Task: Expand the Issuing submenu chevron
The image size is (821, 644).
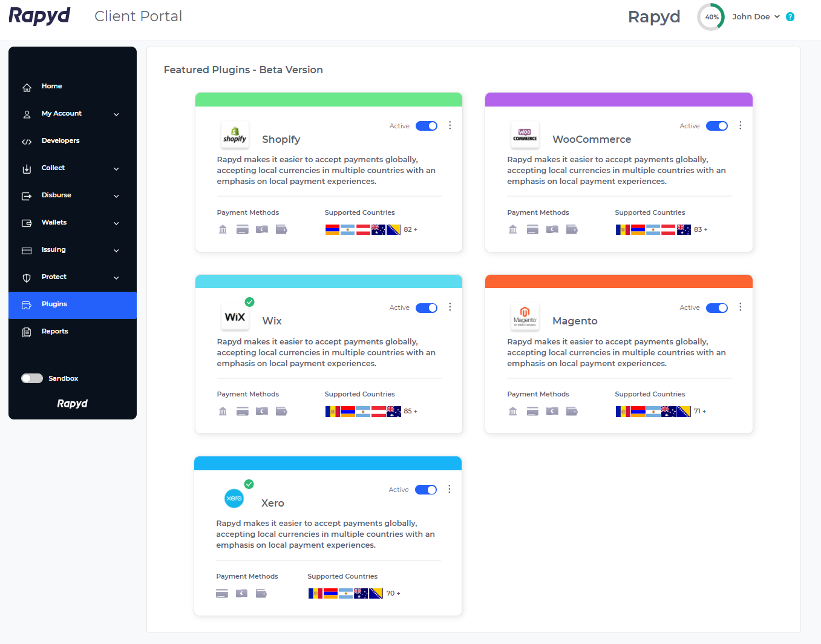Action: [116, 251]
